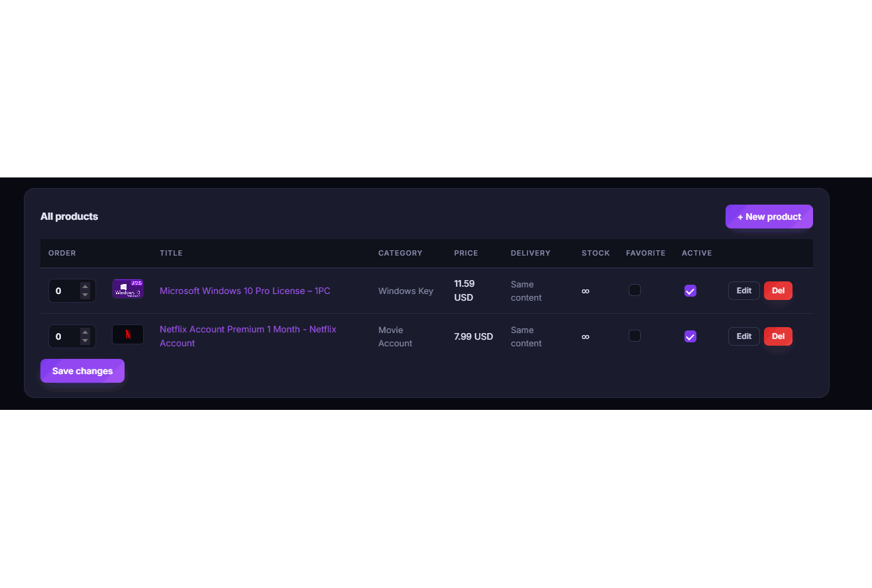
Task: Click the Windows 10 product thumbnail
Action: [x=128, y=289]
